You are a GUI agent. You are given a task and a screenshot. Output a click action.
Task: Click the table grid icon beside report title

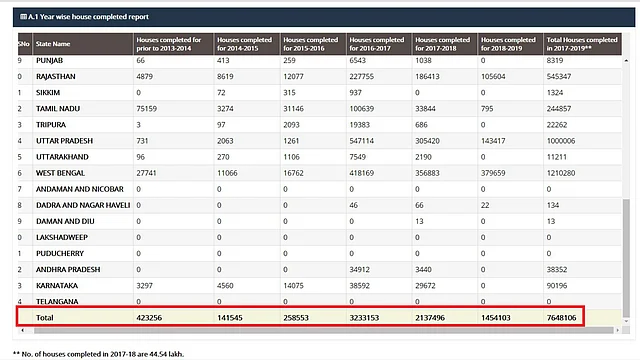coord(23,17)
